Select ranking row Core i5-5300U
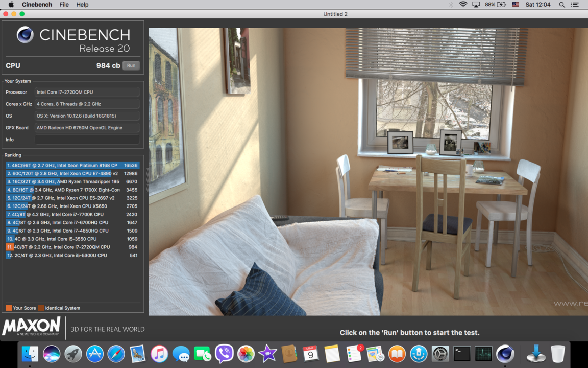 point(72,256)
